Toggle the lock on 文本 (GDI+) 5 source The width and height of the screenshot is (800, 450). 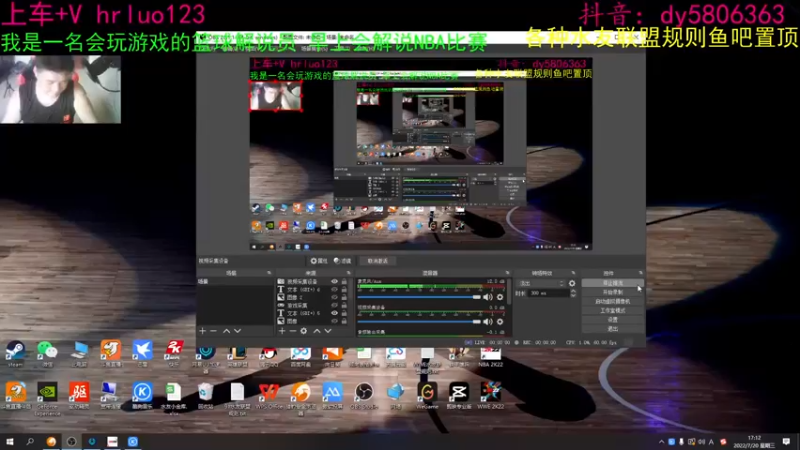(x=344, y=313)
